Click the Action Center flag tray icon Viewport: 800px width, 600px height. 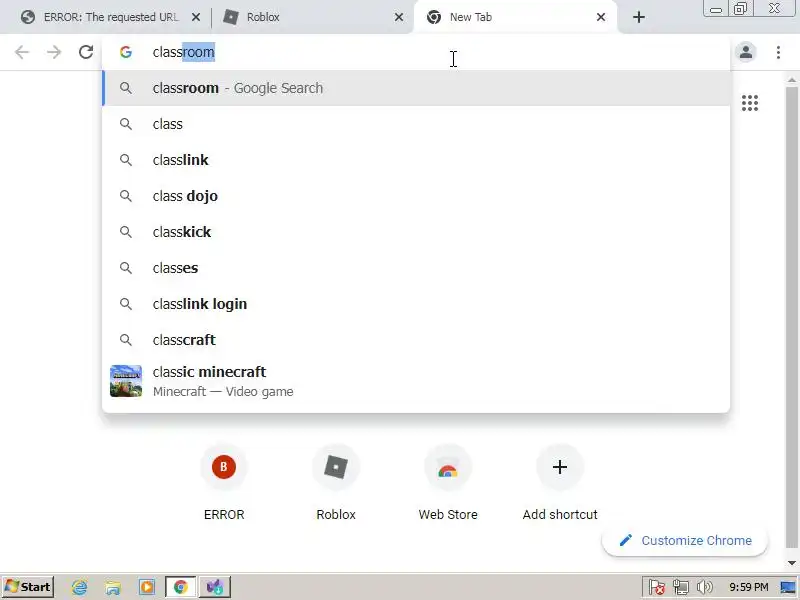pos(657,587)
